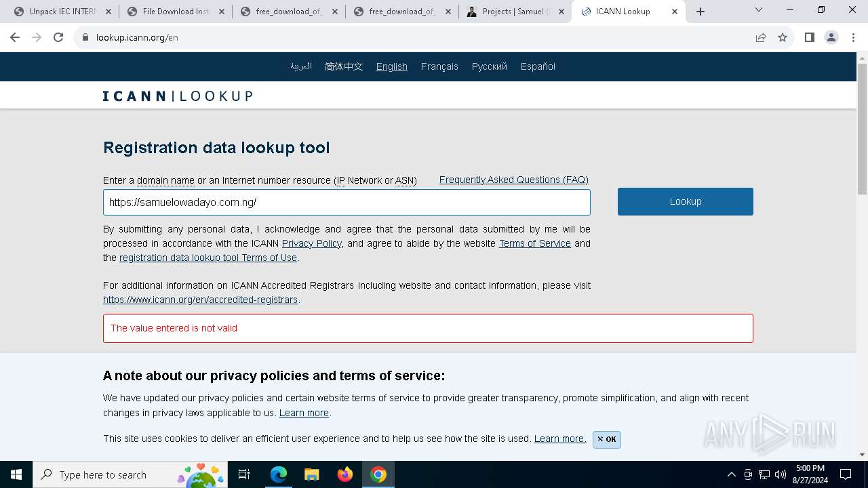This screenshot has height=488, width=868.
Task: Select Español language option
Action: pyautogui.click(x=538, y=66)
